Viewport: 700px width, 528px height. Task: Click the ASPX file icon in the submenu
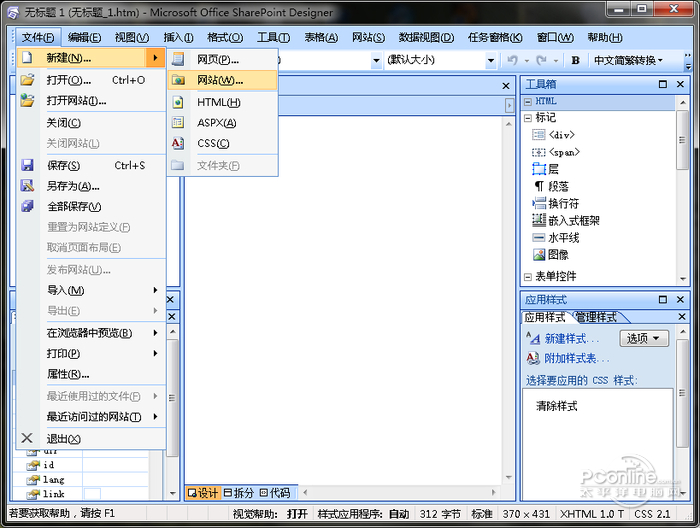[x=178, y=122]
